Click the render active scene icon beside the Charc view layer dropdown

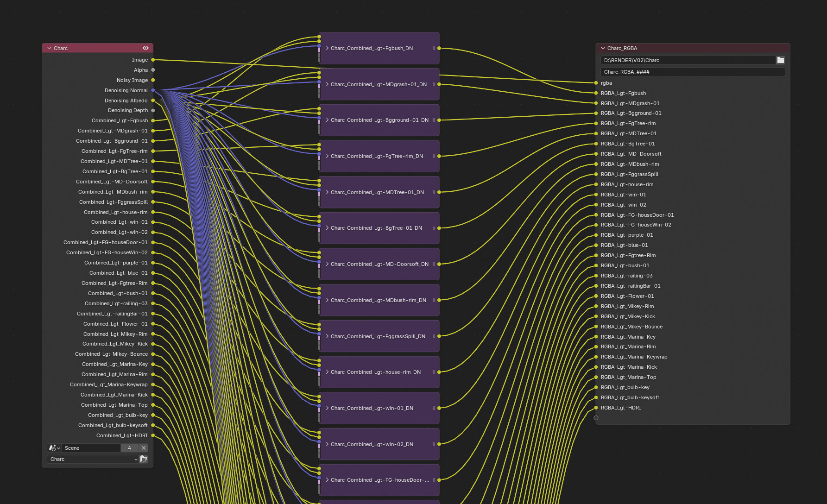(144, 459)
